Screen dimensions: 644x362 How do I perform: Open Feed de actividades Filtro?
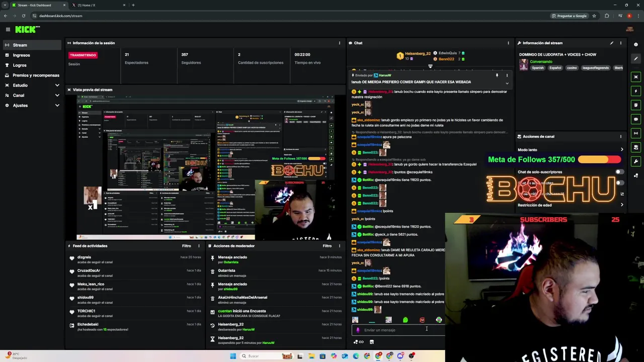point(187,246)
